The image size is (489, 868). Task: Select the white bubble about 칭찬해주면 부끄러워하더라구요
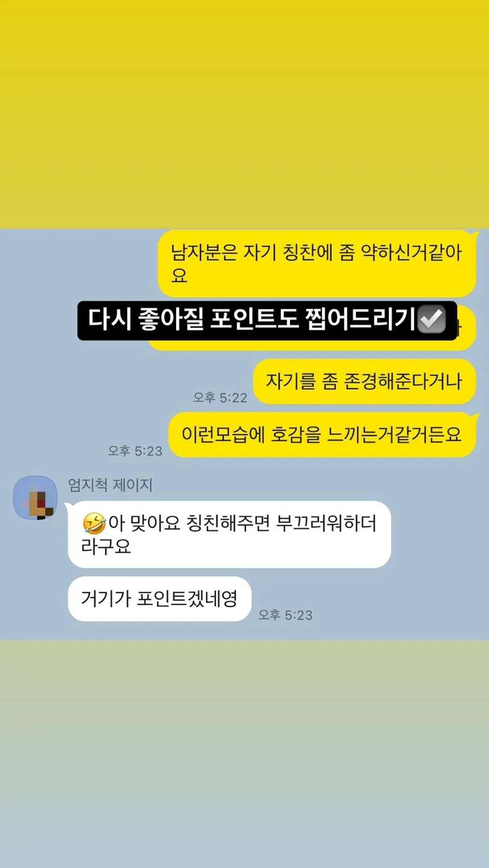[229, 535]
